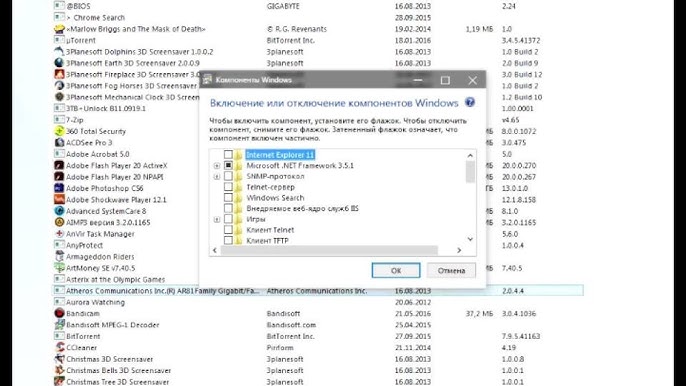Check the Клиент TFTP component box
The width and height of the screenshot is (686, 386).
pyautogui.click(x=228, y=240)
